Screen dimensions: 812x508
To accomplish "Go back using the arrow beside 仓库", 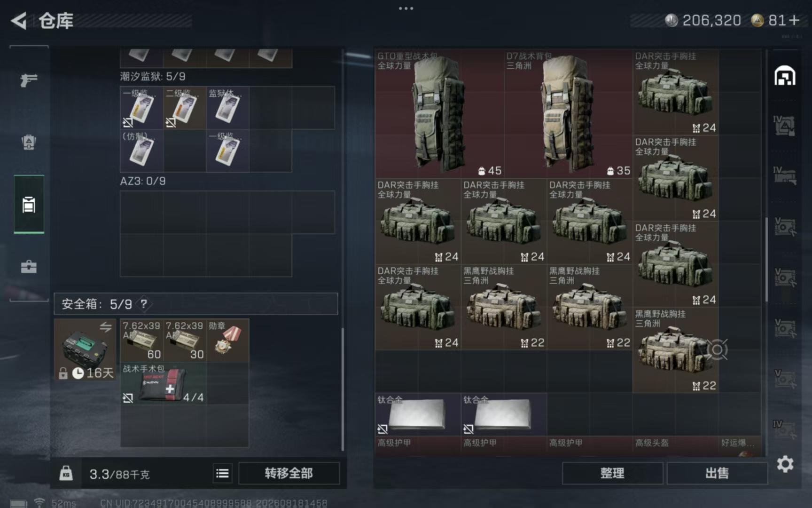I will click(19, 21).
